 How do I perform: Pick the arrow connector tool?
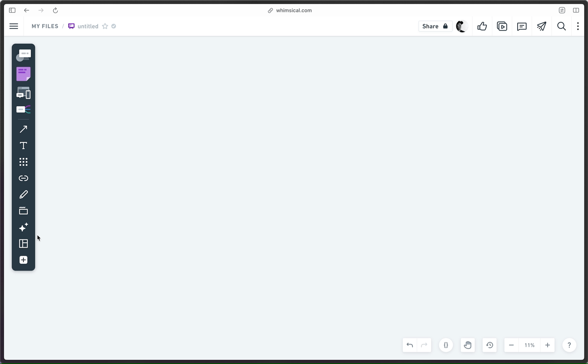[23, 129]
